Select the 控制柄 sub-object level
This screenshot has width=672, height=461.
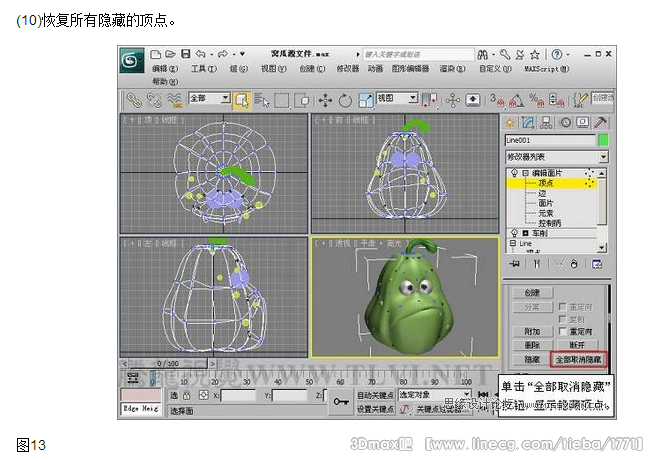pos(550,223)
